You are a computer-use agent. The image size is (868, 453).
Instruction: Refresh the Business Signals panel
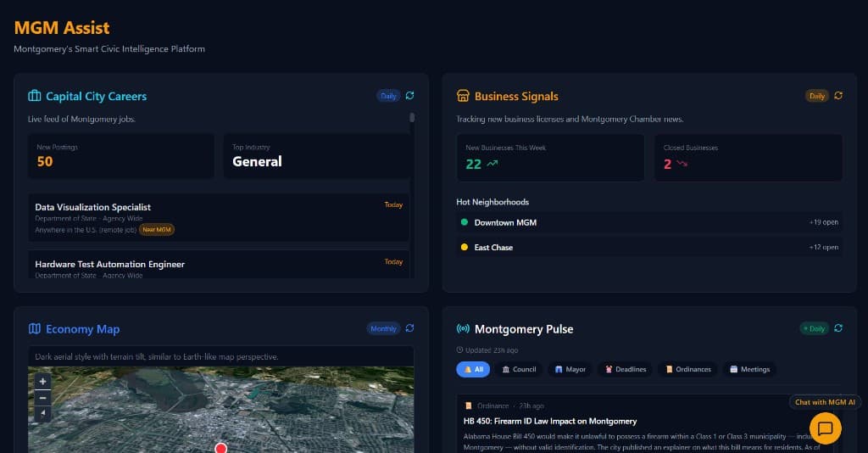pos(838,96)
